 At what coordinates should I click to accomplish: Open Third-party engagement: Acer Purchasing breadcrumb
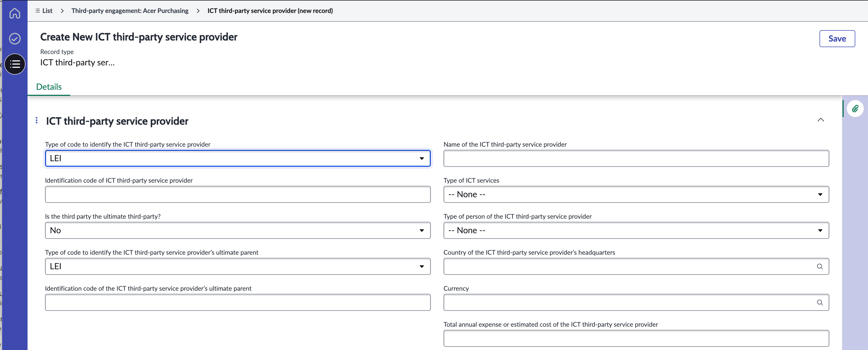click(130, 11)
